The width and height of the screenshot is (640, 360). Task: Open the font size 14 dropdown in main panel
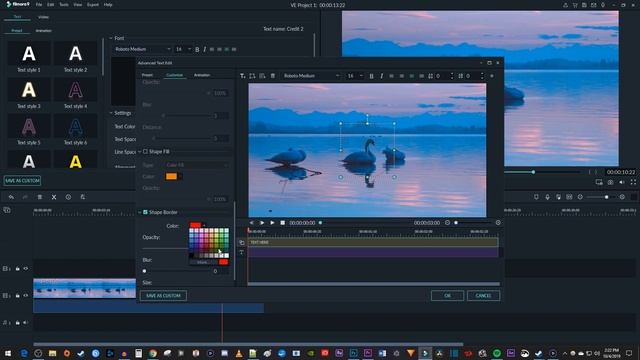point(183,49)
